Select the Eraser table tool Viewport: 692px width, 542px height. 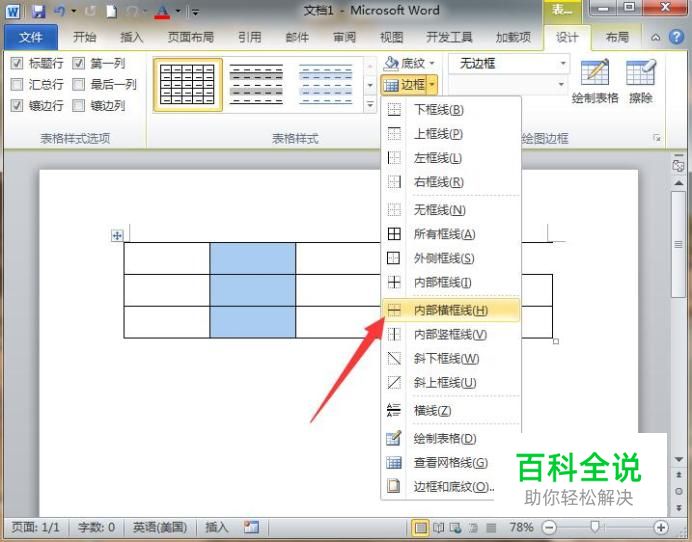coord(641,82)
